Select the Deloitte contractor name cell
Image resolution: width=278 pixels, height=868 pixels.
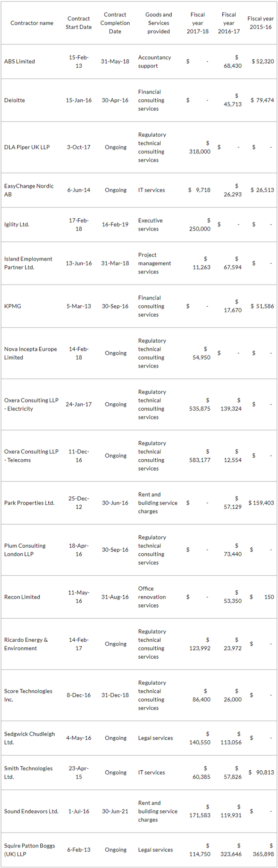click(15, 100)
